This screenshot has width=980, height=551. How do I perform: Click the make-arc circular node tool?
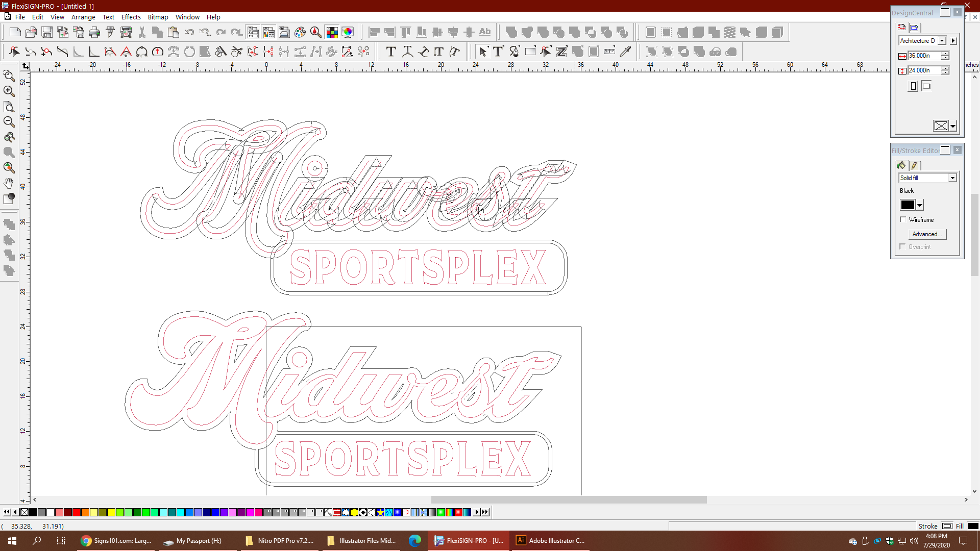142,52
